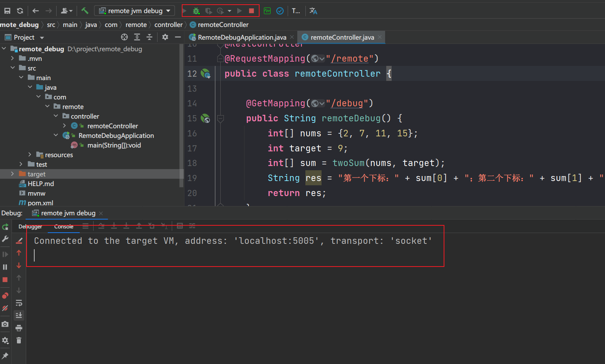The height and width of the screenshot is (364, 605).
Task: Open Project panel gear options
Action: tap(165, 37)
